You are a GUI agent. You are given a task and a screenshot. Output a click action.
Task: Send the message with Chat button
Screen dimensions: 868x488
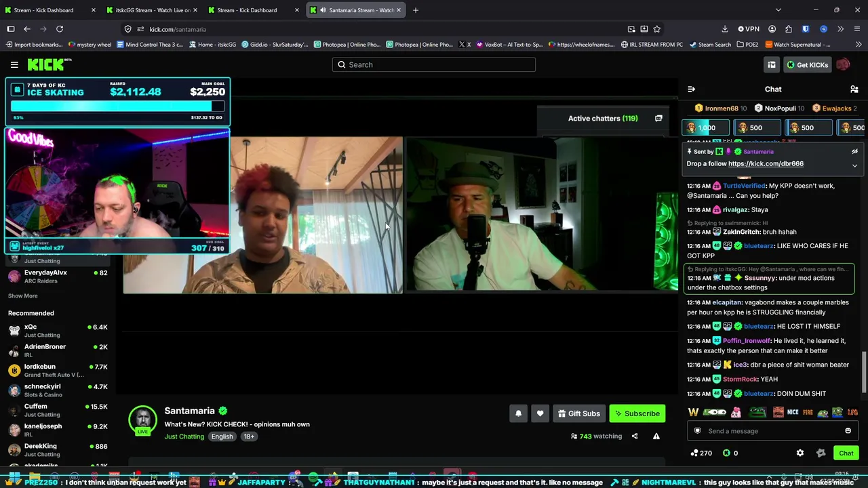[x=846, y=453]
